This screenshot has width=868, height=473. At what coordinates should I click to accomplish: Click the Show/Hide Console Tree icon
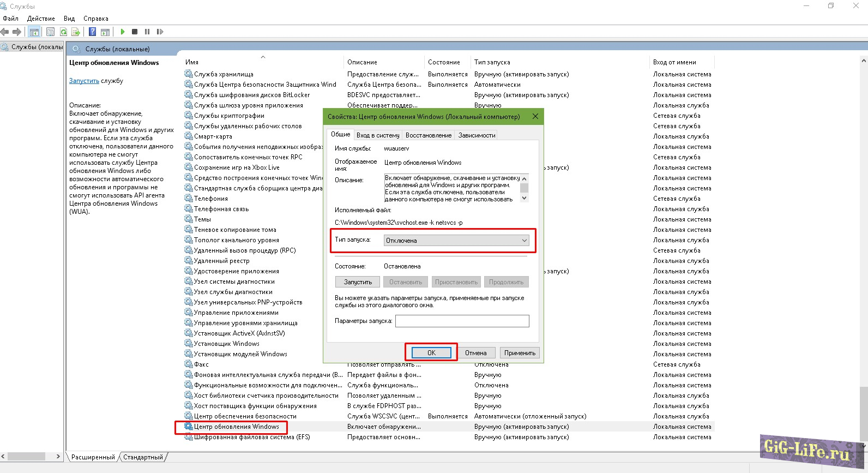pos(34,32)
